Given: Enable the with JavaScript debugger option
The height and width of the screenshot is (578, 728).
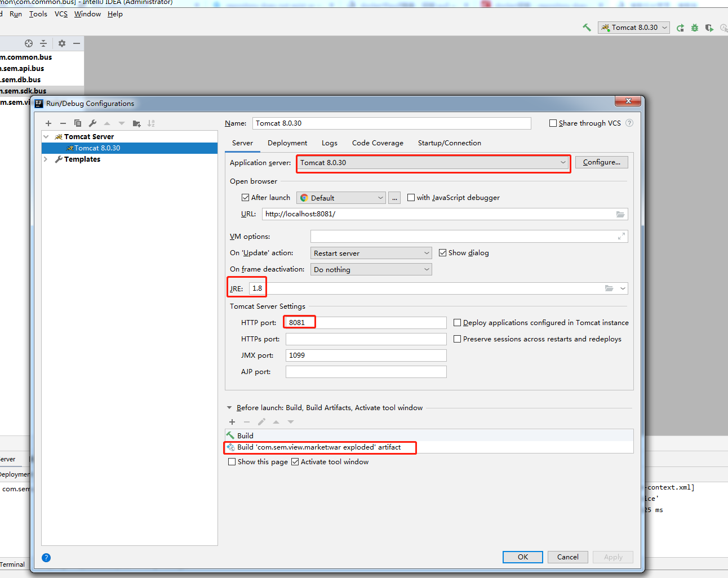Looking at the screenshot, I should [x=411, y=198].
